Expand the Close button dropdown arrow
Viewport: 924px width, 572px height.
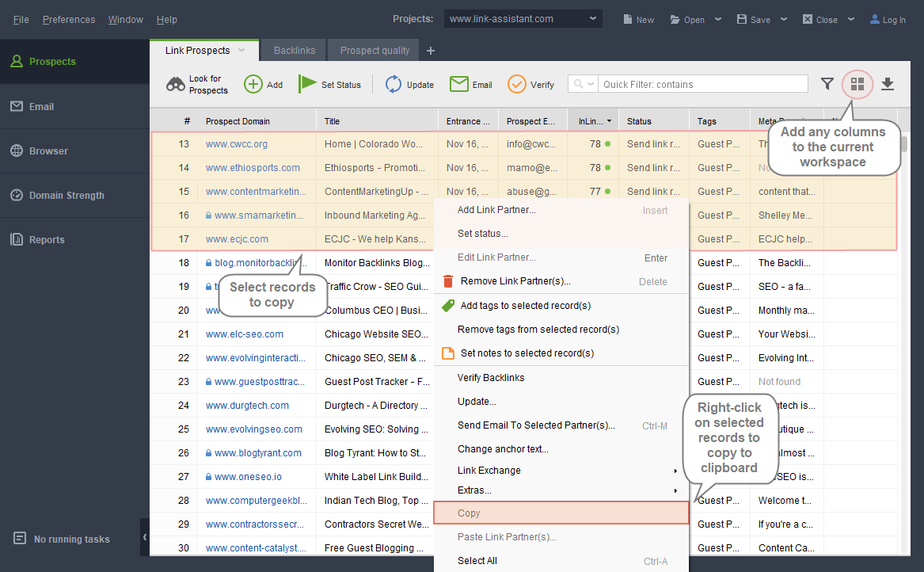coord(851,20)
